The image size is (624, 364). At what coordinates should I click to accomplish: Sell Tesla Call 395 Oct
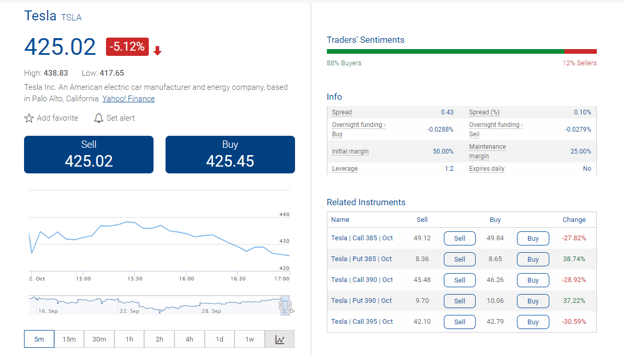[460, 322]
